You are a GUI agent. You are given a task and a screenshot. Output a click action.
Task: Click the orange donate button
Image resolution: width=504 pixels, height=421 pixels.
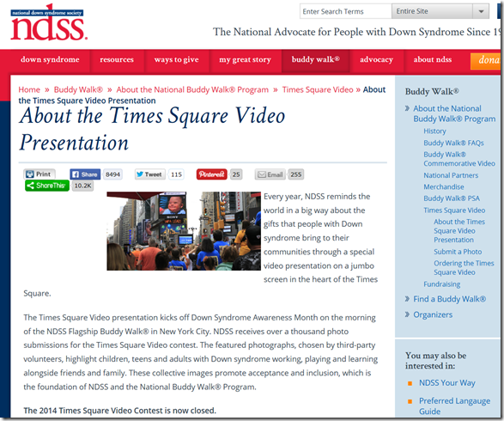pyautogui.click(x=486, y=60)
